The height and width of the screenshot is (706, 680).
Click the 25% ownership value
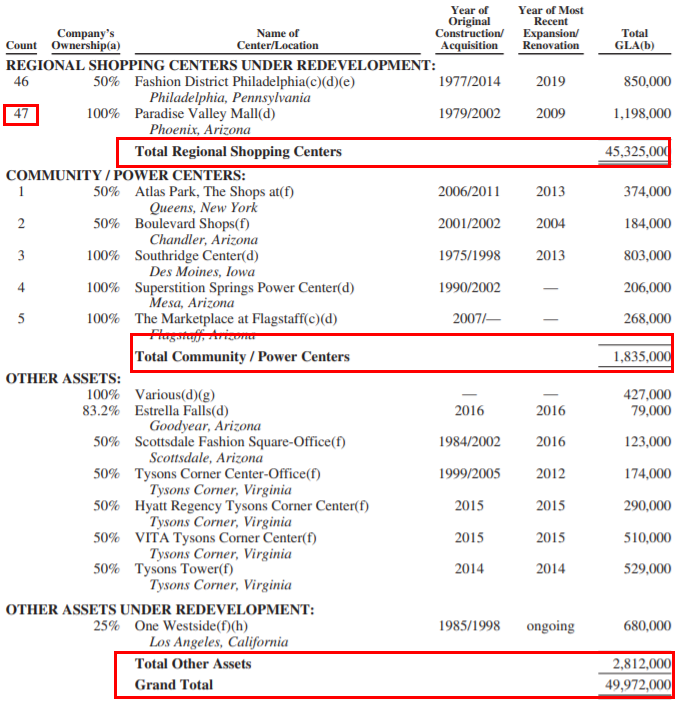click(107, 626)
